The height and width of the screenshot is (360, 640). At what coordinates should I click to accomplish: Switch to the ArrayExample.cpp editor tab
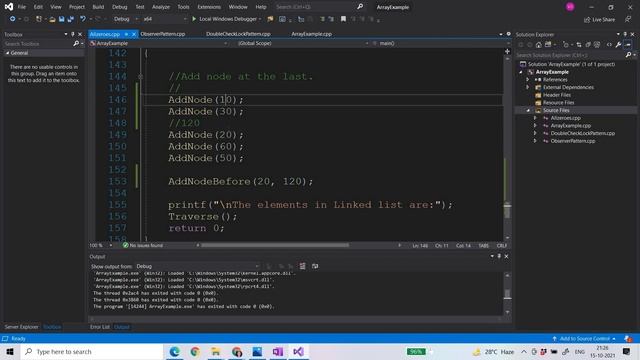(311, 34)
